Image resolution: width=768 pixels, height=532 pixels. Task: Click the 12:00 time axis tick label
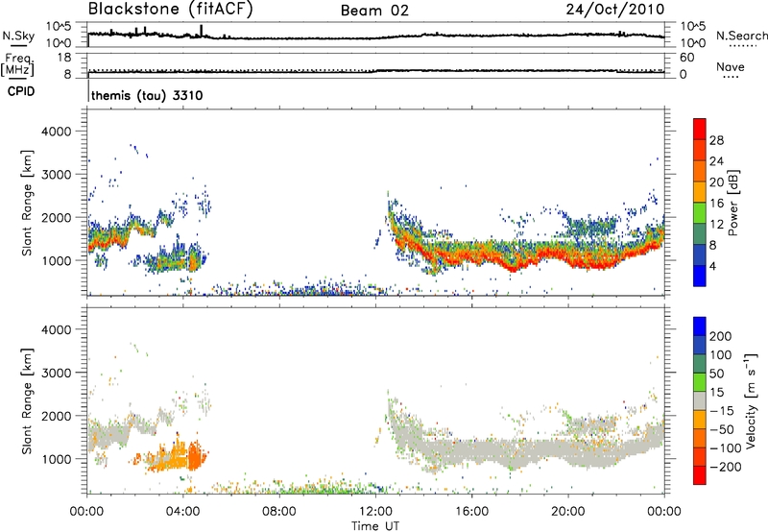click(x=375, y=512)
